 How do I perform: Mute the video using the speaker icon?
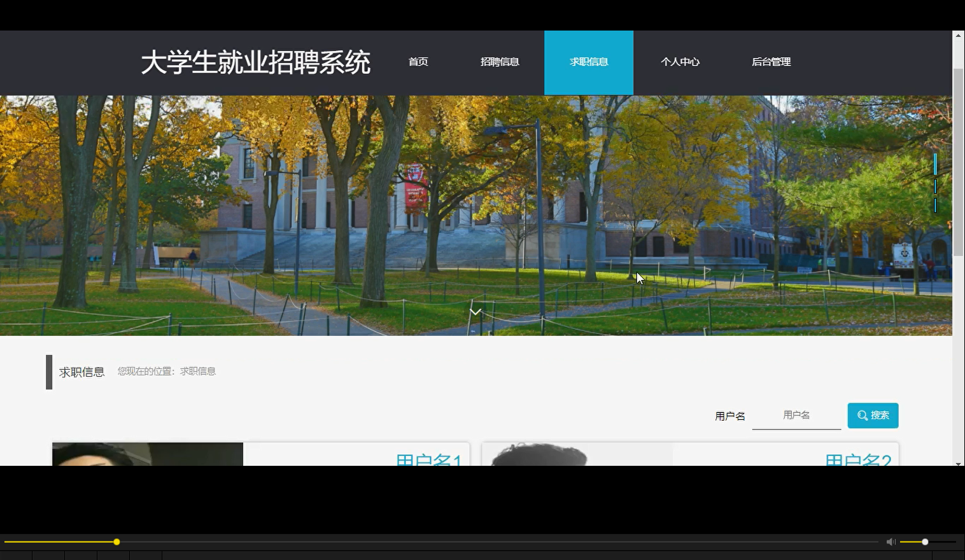click(x=891, y=542)
